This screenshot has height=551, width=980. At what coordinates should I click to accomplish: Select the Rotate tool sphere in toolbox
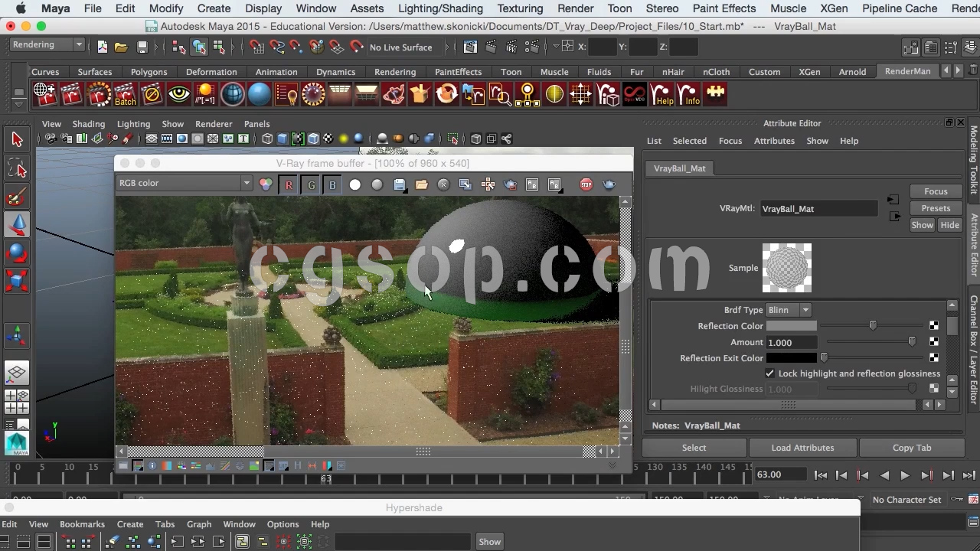(x=17, y=253)
